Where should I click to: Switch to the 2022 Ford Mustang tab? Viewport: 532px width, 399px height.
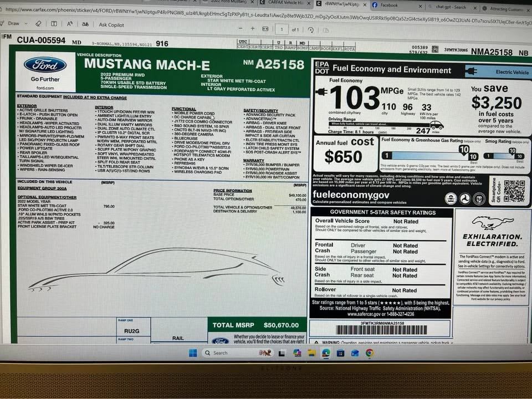click(x=229, y=2)
